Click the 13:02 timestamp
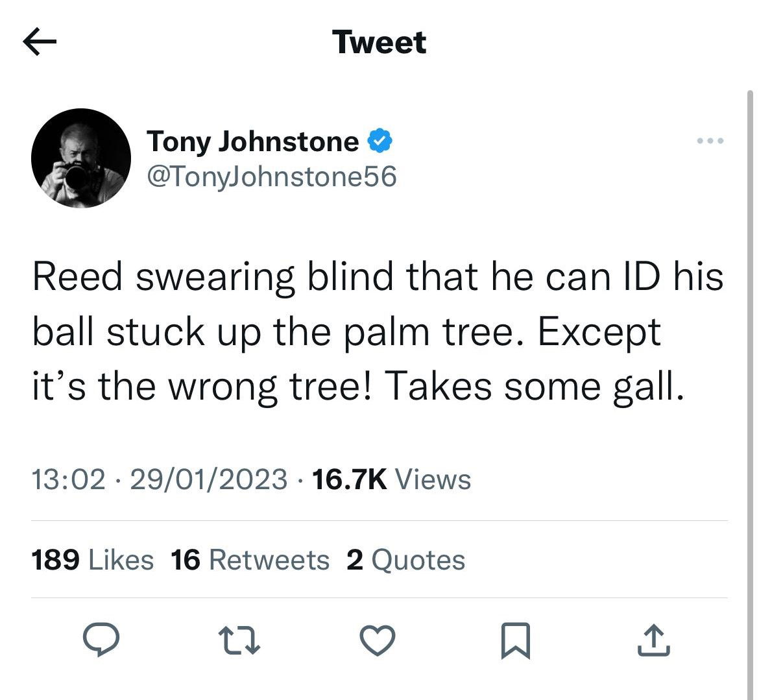This screenshot has width=759, height=700. click(68, 479)
